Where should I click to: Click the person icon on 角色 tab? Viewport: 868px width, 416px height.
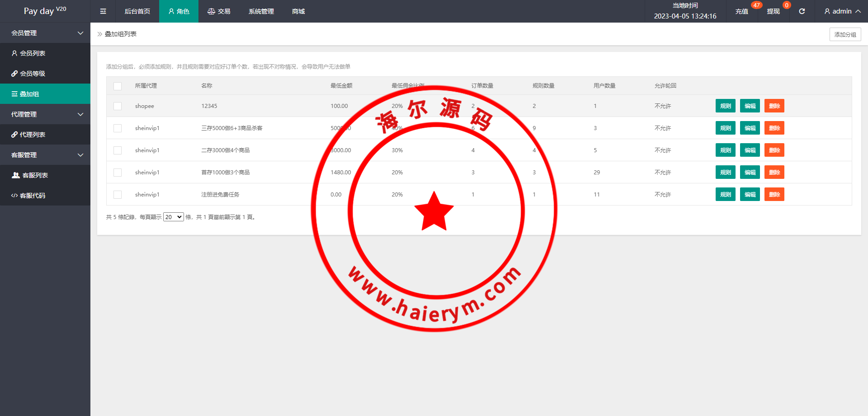tap(171, 11)
